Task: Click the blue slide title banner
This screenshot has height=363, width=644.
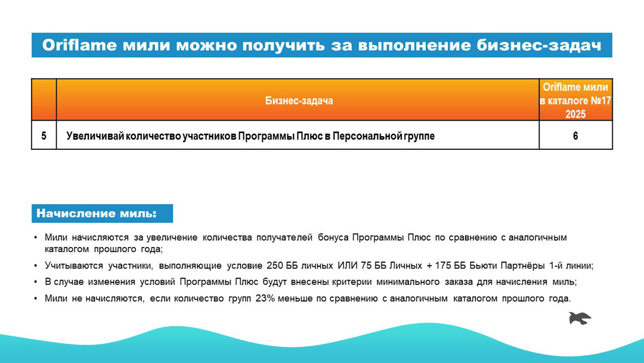Action: [x=322, y=45]
